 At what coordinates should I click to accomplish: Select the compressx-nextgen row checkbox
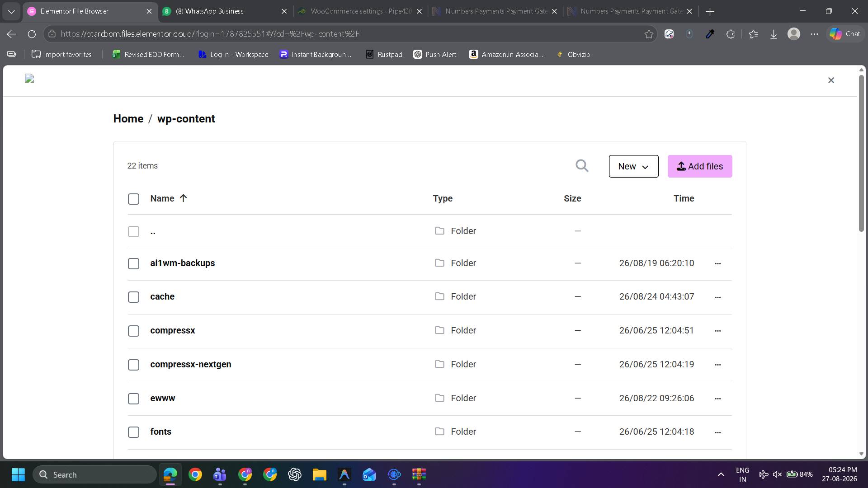133,365
